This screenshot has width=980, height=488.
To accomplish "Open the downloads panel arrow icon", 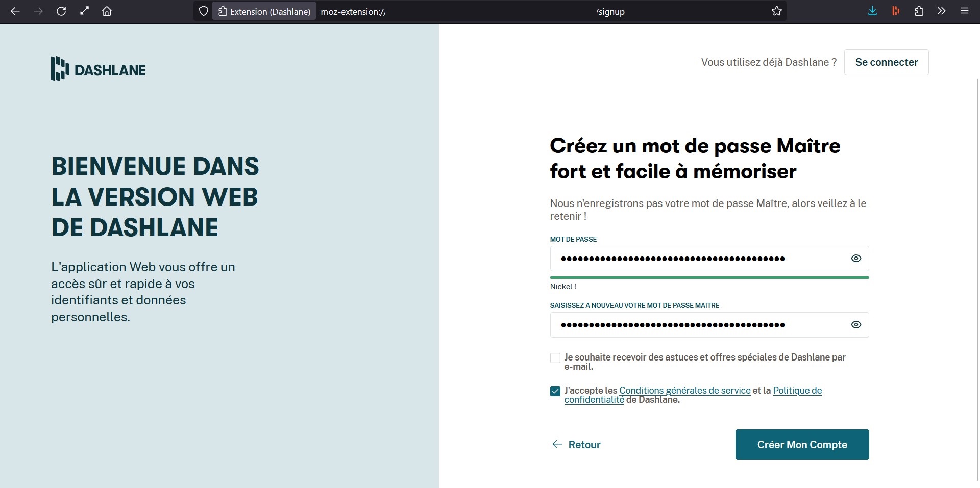I will coord(872,11).
